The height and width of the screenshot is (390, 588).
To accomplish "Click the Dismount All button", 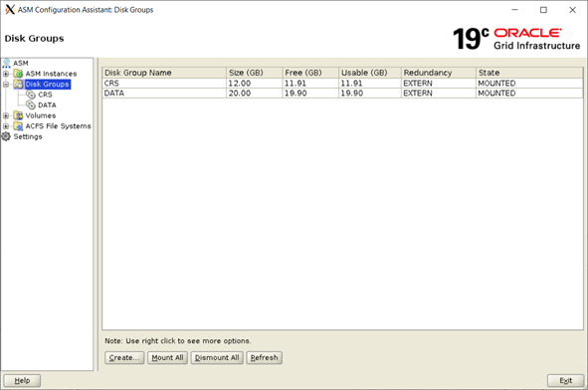I will (x=217, y=358).
